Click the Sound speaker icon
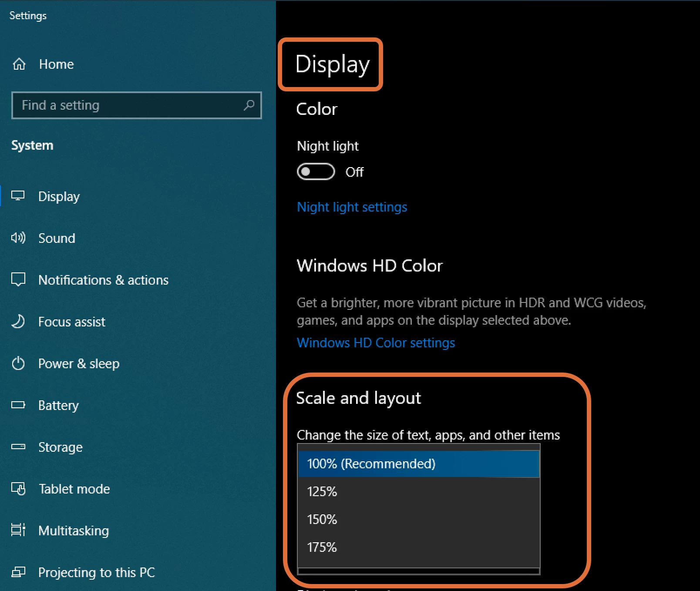 click(18, 238)
